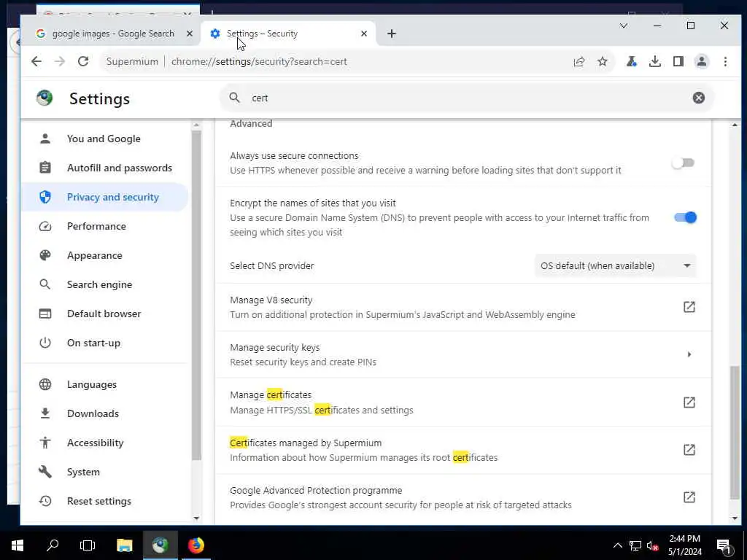This screenshot has height=560, width=747.
Task: Open Manage certificates external link icon
Action: coord(689,402)
